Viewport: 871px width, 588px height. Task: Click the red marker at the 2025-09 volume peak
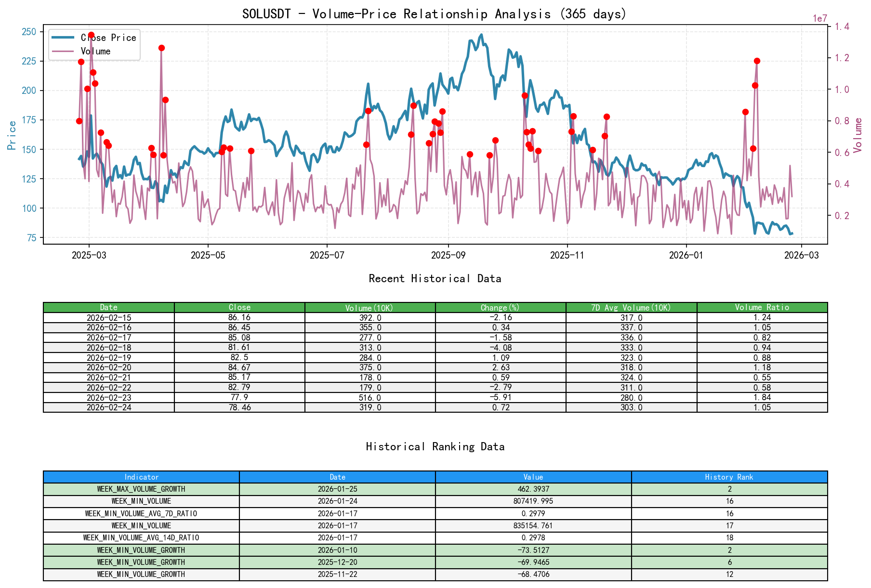(x=443, y=112)
